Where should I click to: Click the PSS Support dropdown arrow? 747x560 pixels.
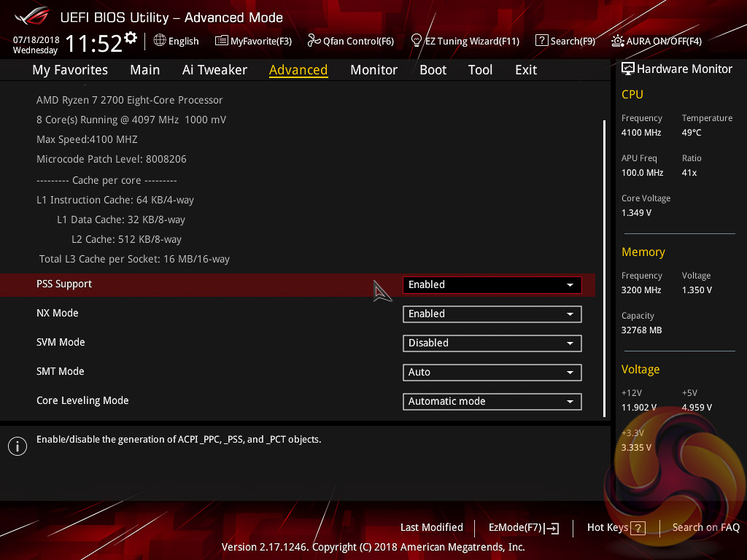click(x=570, y=285)
